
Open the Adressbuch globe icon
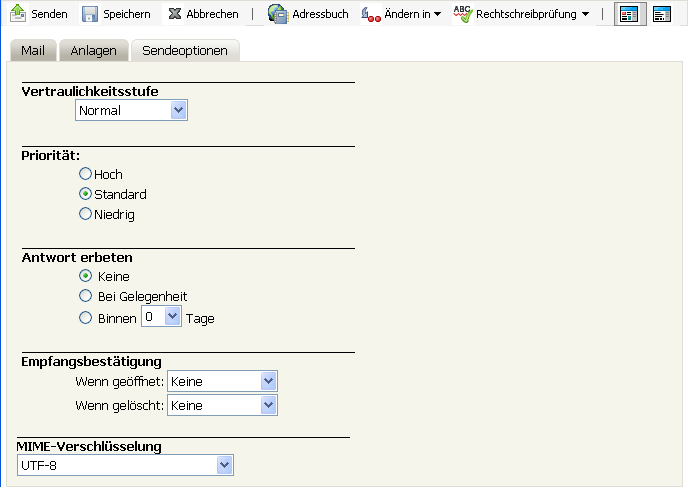[x=278, y=14]
